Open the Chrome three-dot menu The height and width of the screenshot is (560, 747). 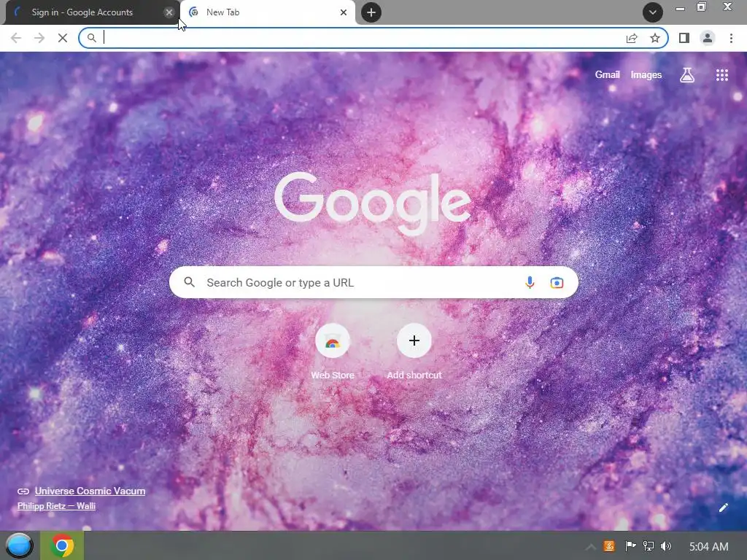click(731, 38)
